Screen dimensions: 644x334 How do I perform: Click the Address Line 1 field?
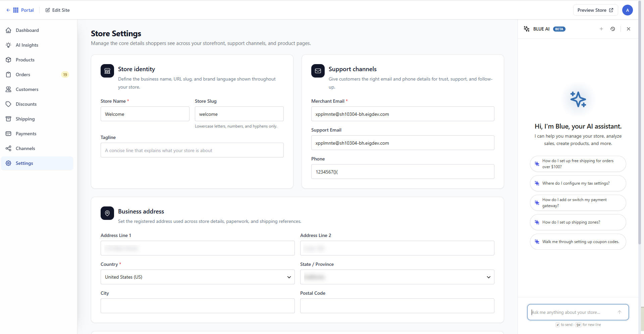(x=198, y=248)
